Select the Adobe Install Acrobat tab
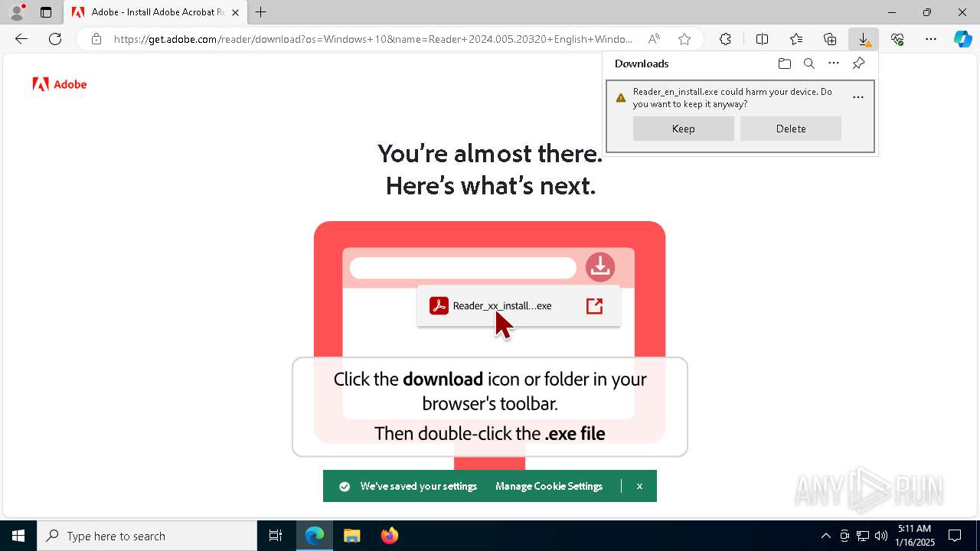This screenshot has width=980, height=551. (x=156, y=12)
